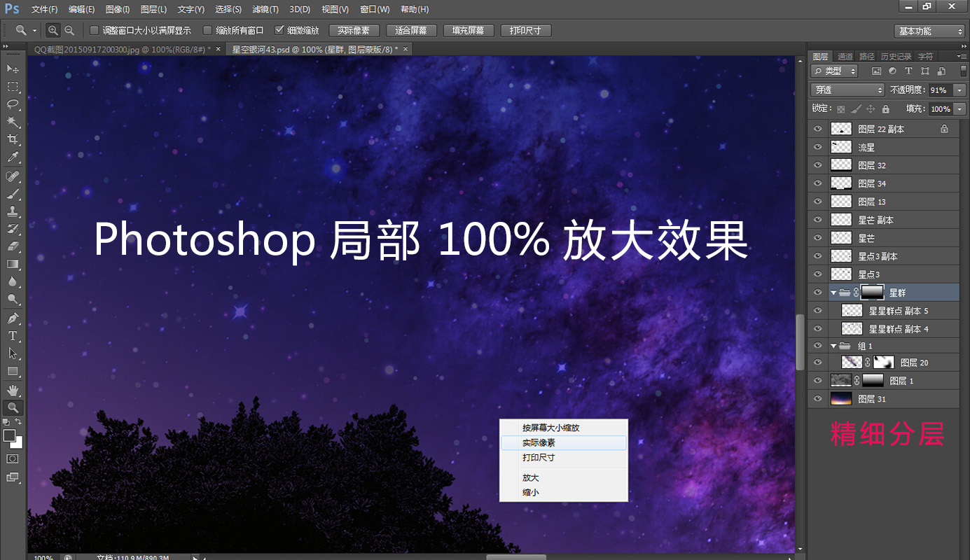Hide the 流星 layer

817,147
